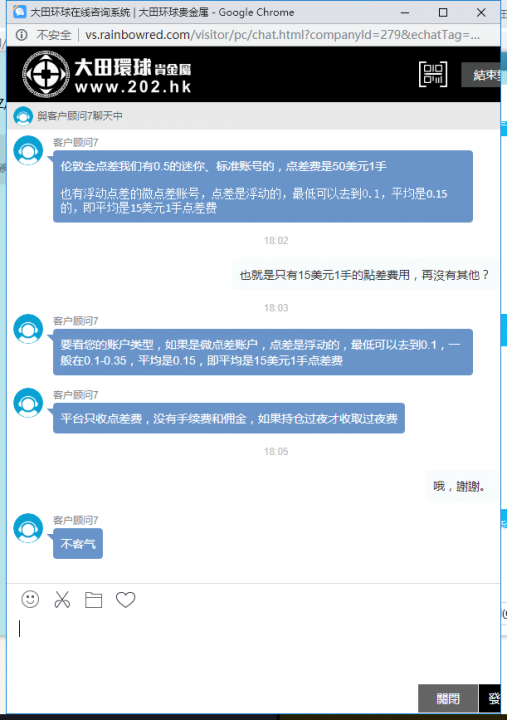Click the message about 平台只收点差费

[x=229, y=418]
